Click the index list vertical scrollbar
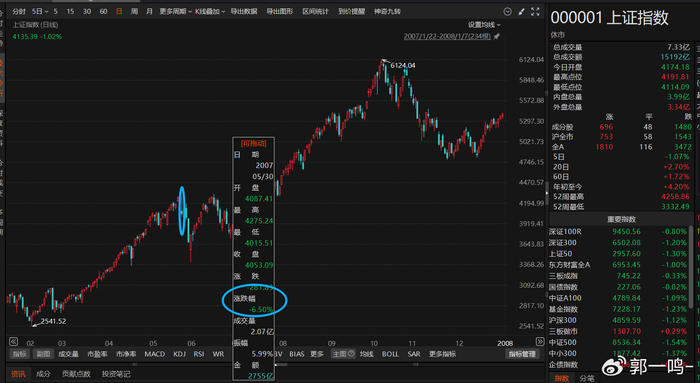 pyautogui.click(x=692, y=268)
